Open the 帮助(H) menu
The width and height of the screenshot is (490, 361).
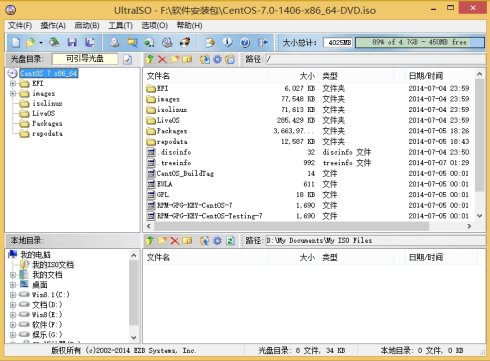tap(189, 26)
